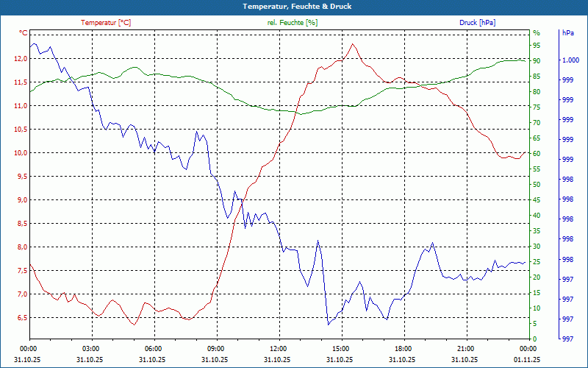Click green humidity axis value 65
This screenshot has width=588, height=368.
[537, 138]
